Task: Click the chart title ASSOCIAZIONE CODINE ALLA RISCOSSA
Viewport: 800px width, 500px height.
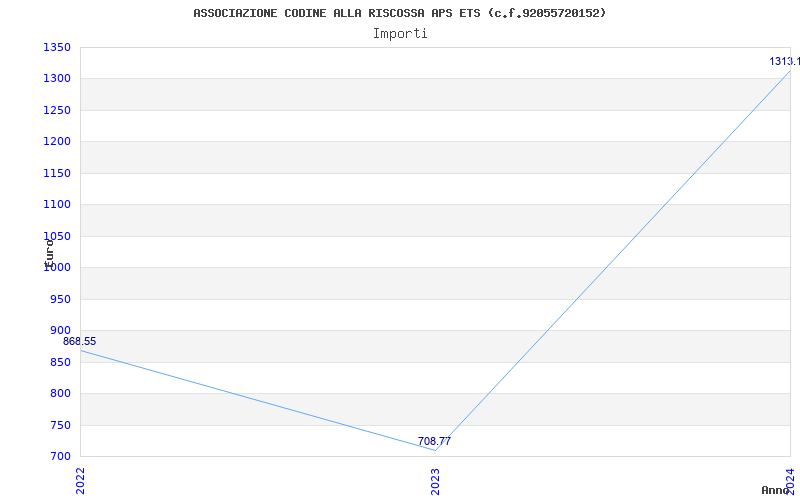Action: 399,13
